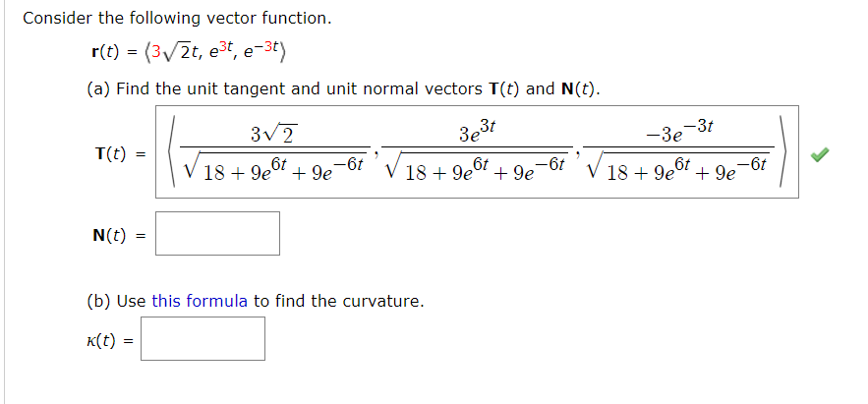868x404 pixels.
Task: Click the word 'curvature' in part (b)
Action: pos(383,301)
